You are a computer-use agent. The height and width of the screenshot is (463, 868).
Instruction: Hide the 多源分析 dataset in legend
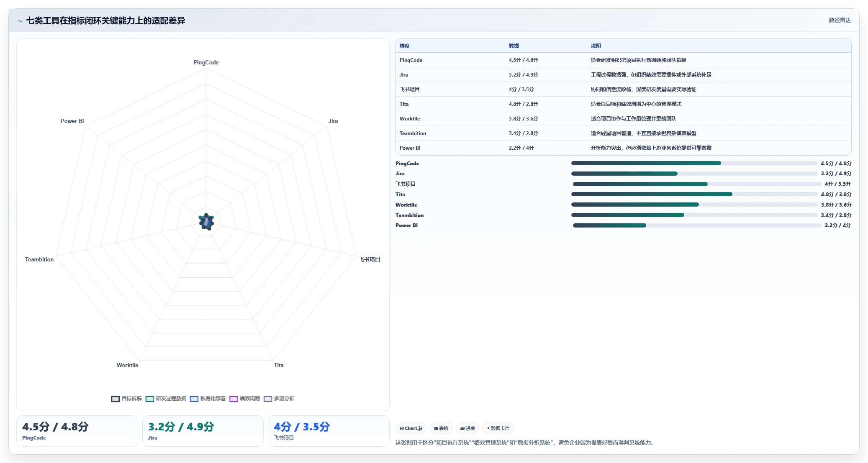[x=279, y=399]
